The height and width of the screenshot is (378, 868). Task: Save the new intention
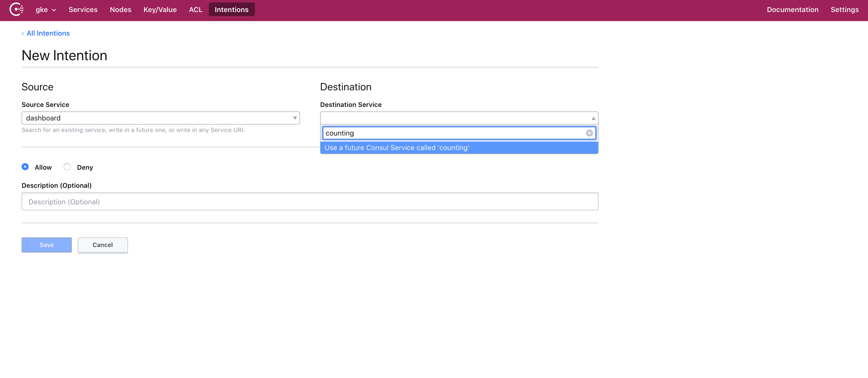click(x=46, y=245)
